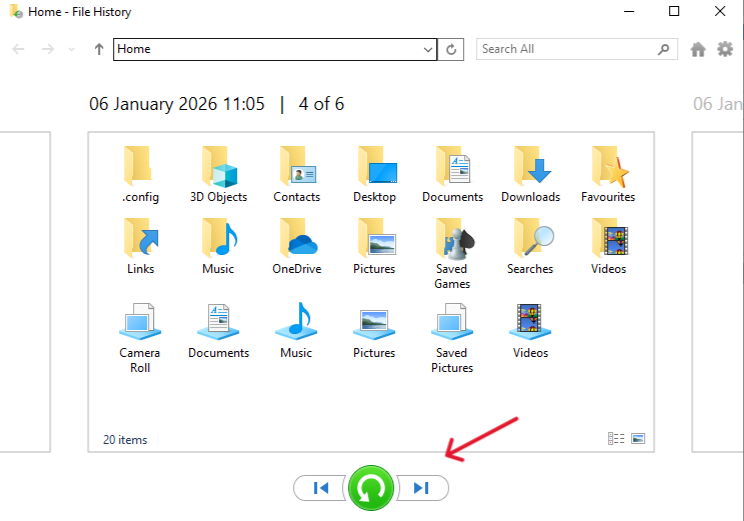Select the Documents library icon
Image resolution: width=744 pixels, height=521 pixels.
[218, 322]
